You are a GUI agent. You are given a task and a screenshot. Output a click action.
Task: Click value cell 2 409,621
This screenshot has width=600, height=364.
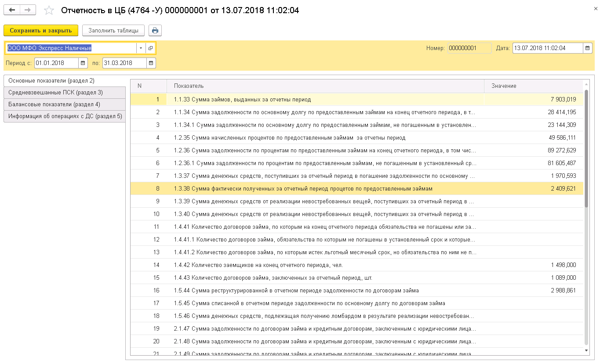534,189
